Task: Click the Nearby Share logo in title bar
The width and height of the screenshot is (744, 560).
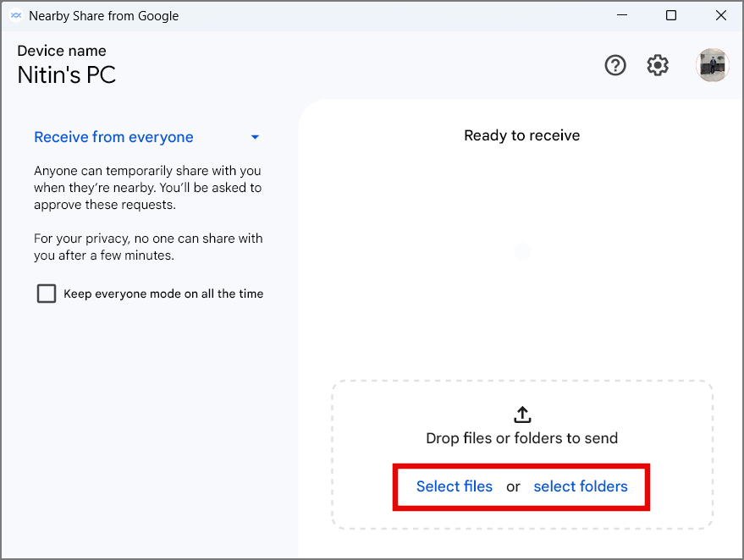Action: click(x=15, y=16)
